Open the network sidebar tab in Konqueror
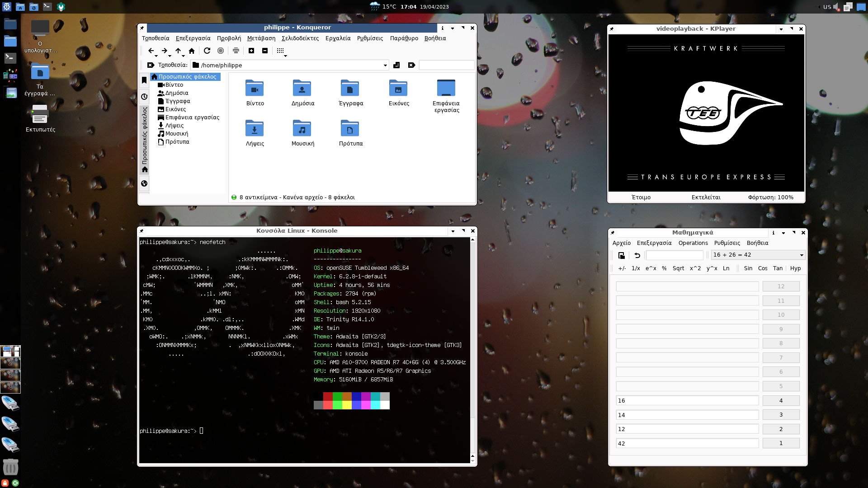The width and height of the screenshot is (868, 488). (144, 183)
